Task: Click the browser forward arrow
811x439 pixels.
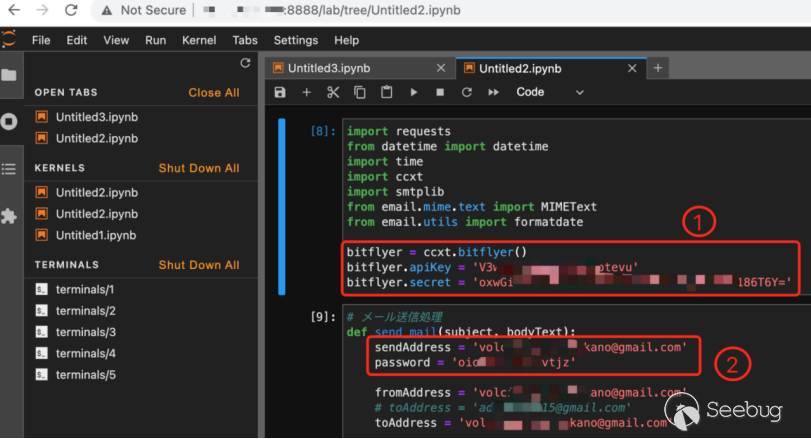Action: pyautogui.click(x=42, y=10)
